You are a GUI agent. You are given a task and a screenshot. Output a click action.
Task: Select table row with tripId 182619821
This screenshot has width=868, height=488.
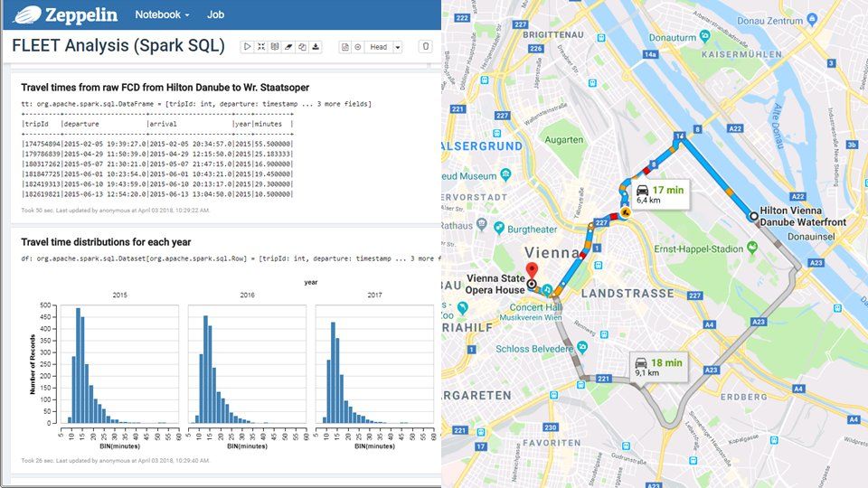157,194
